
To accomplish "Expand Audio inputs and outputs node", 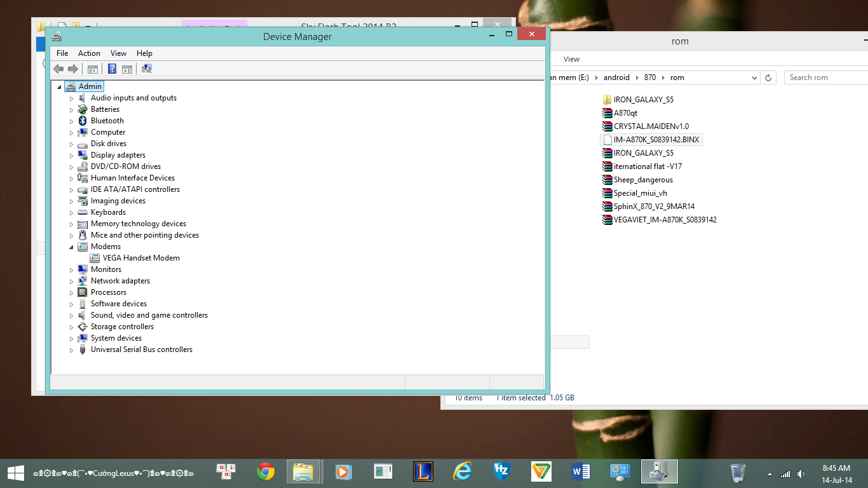I will (71, 98).
